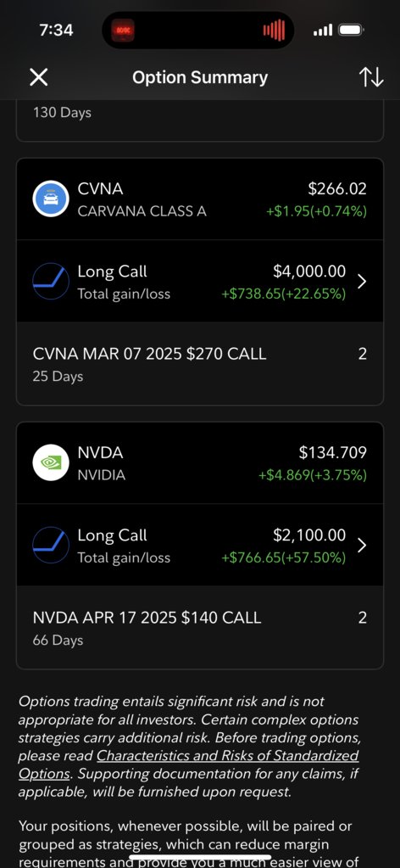Screen dimensions: 400x868
Task: Tap the red audio waveform indicator in Dynamic Island
Action: click(x=274, y=30)
